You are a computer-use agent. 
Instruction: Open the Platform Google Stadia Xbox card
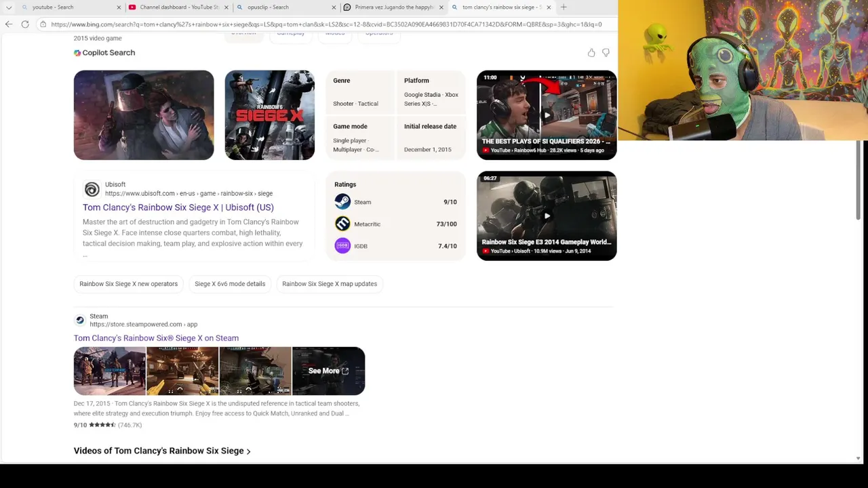tap(431, 92)
